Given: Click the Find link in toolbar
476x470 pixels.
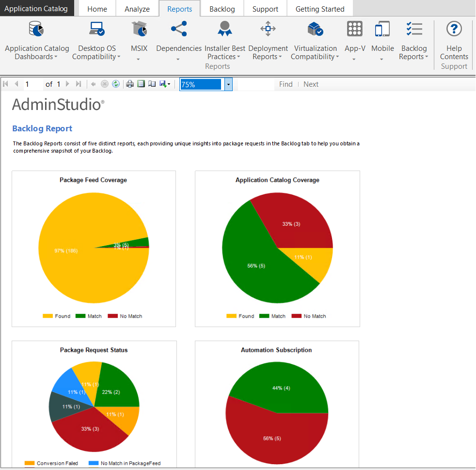Looking at the screenshot, I should coord(286,84).
